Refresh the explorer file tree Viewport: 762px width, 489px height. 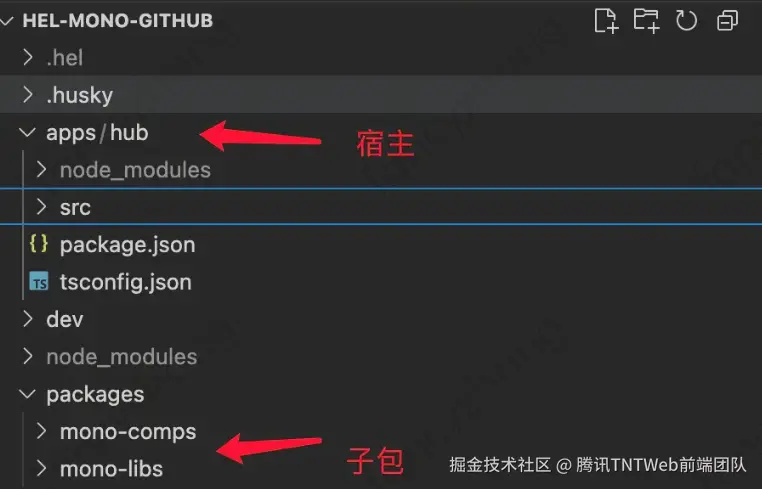coord(686,21)
